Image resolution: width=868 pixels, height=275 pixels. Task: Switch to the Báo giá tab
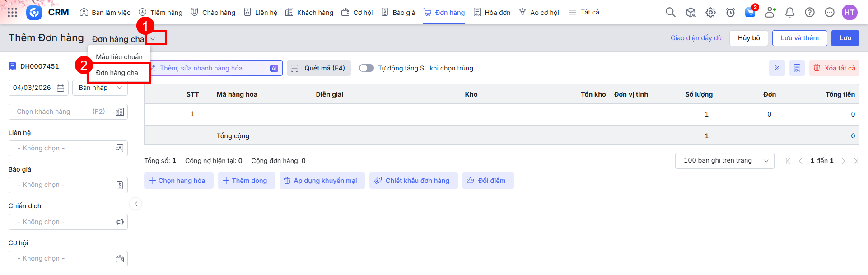point(398,13)
